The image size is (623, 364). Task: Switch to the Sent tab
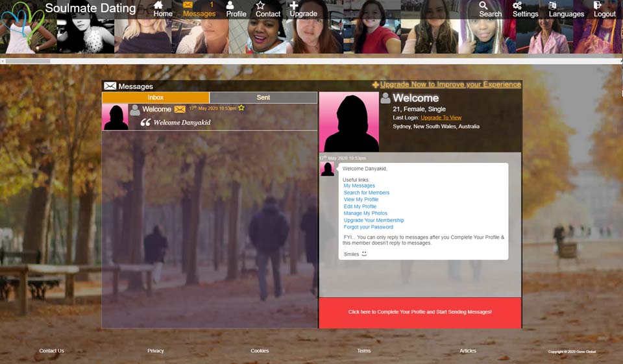click(263, 97)
